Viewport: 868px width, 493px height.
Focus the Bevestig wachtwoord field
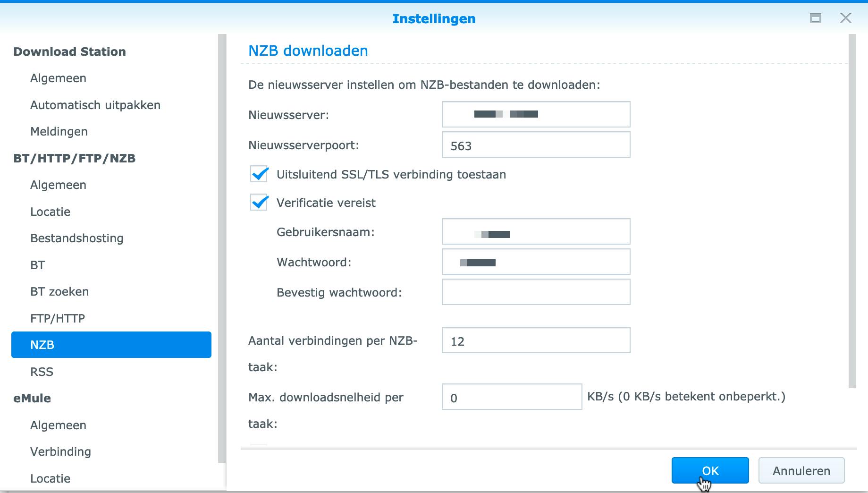tap(536, 292)
